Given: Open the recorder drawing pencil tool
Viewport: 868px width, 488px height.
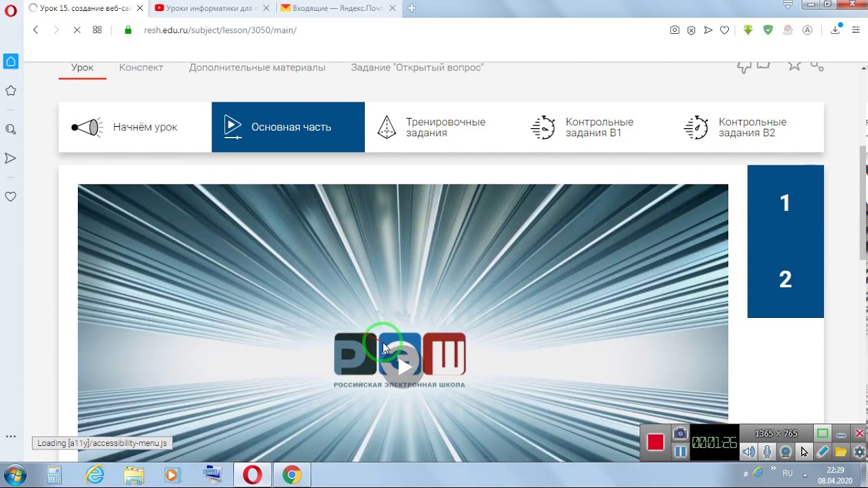Looking at the screenshot, I should tap(823, 452).
